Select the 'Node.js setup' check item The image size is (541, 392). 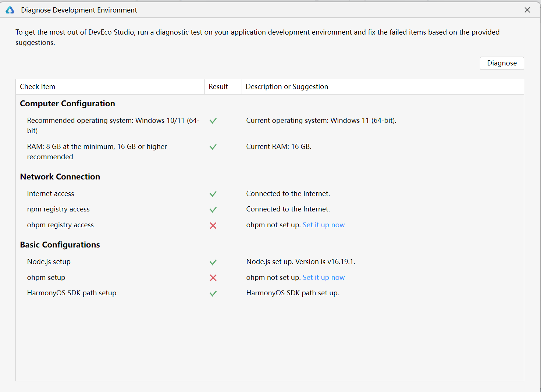coord(49,262)
